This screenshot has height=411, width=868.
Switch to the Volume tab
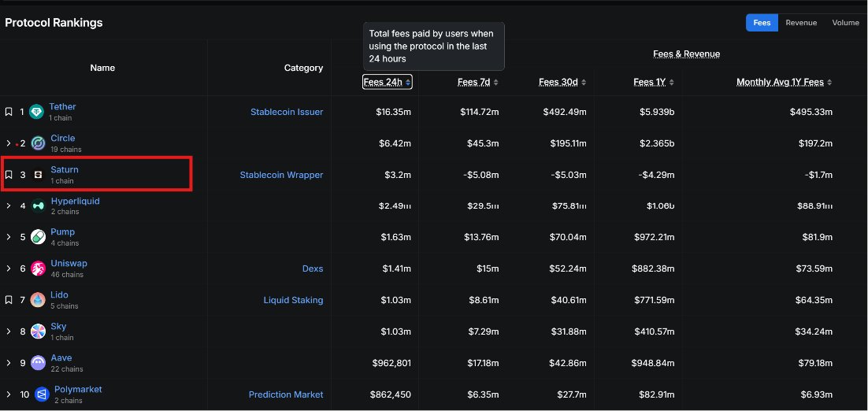click(x=845, y=23)
